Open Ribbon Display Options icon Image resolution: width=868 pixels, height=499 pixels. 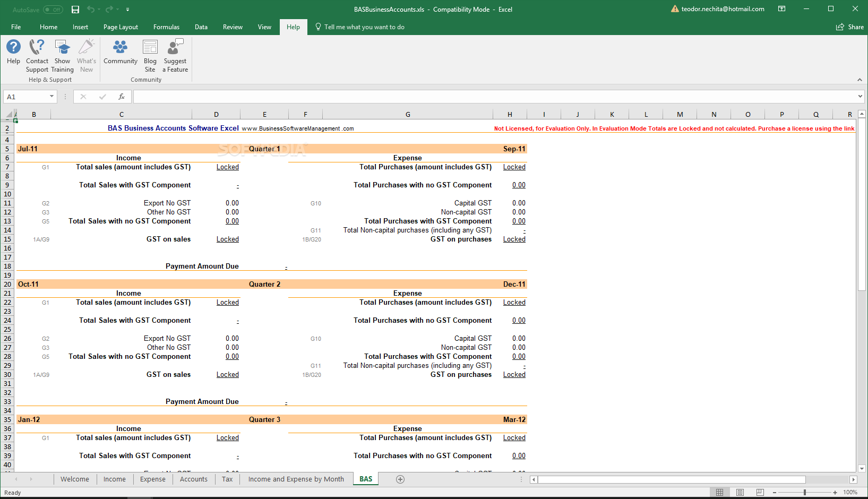coord(781,9)
